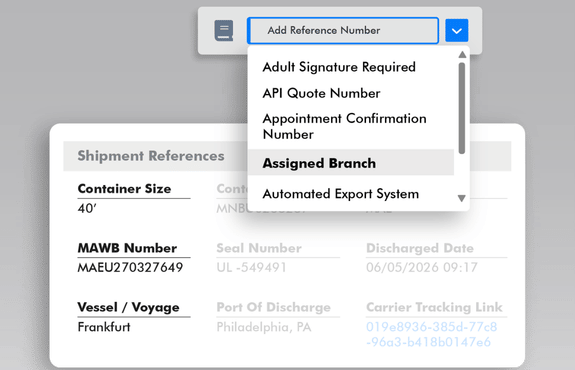The image size is (575, 370).
Task: Click the Philadelphia, PA value
Action: coord(264,327)
